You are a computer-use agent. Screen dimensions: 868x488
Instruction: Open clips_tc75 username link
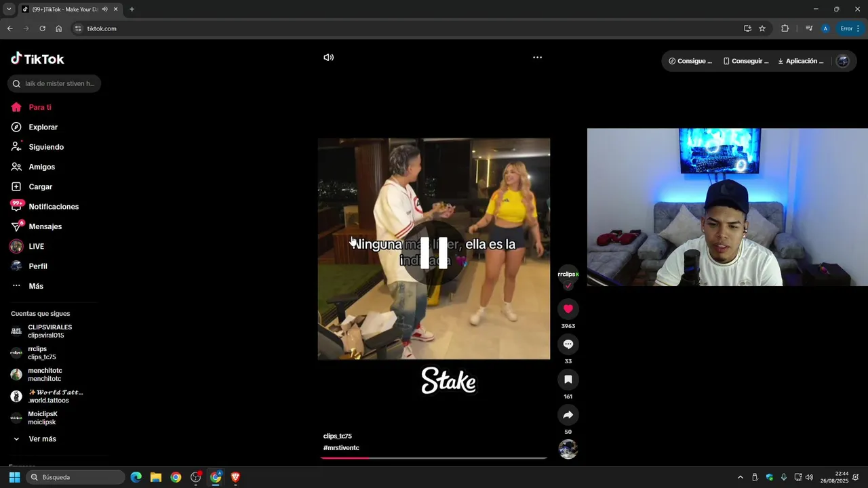pos(338,436)
